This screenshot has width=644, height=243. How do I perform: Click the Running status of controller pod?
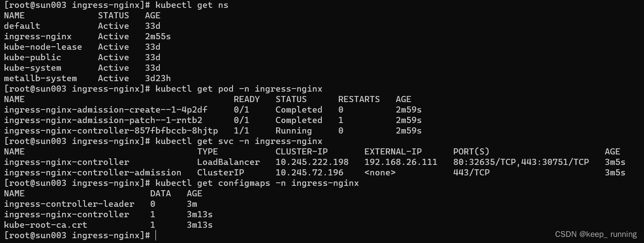[293, 131]
